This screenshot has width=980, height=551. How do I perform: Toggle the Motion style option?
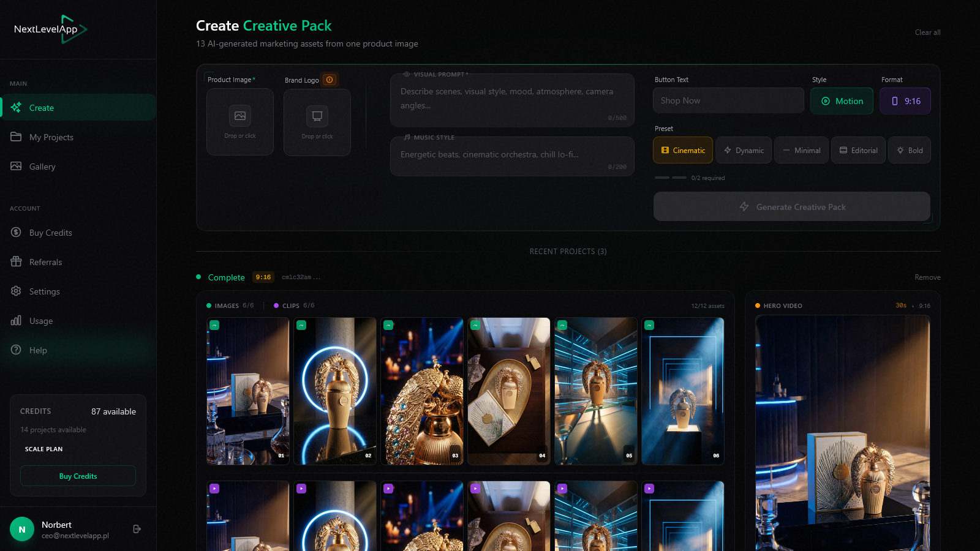click(x=842, y=100)
